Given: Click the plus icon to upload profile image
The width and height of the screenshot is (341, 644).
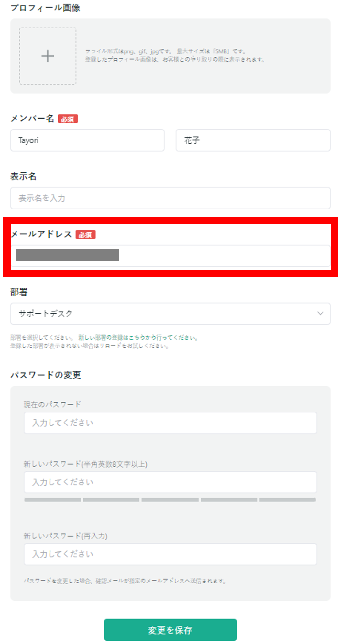Looking at the screenshot, I should (x=48, y=56).
